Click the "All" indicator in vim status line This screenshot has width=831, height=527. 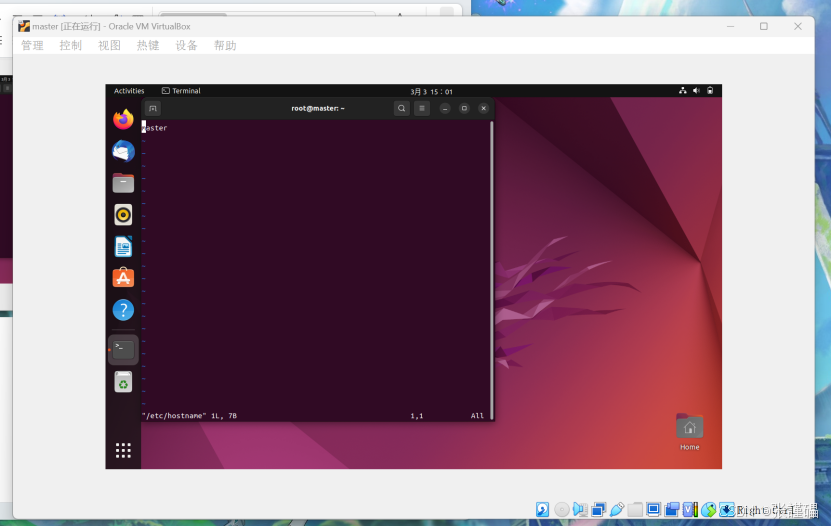click(477, 416)
